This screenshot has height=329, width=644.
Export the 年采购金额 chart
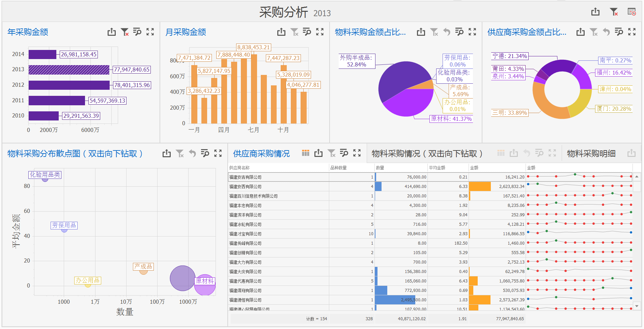[x=112, y=32]
